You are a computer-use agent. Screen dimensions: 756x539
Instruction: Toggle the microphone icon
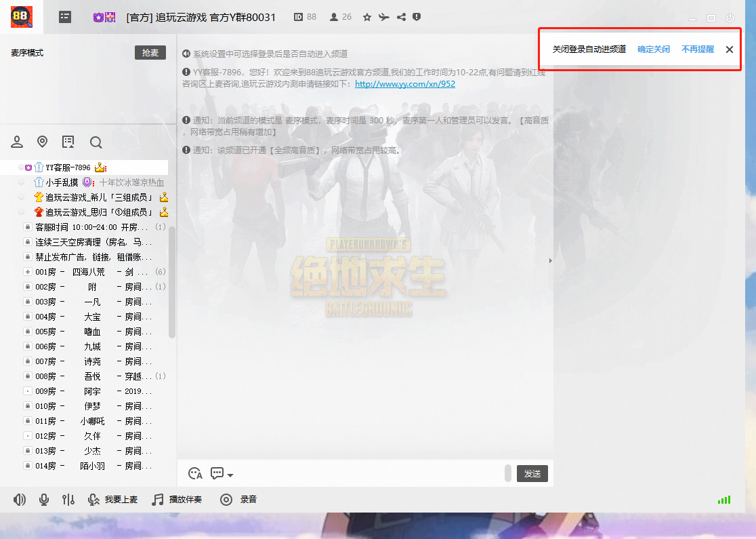pos(44,500)
